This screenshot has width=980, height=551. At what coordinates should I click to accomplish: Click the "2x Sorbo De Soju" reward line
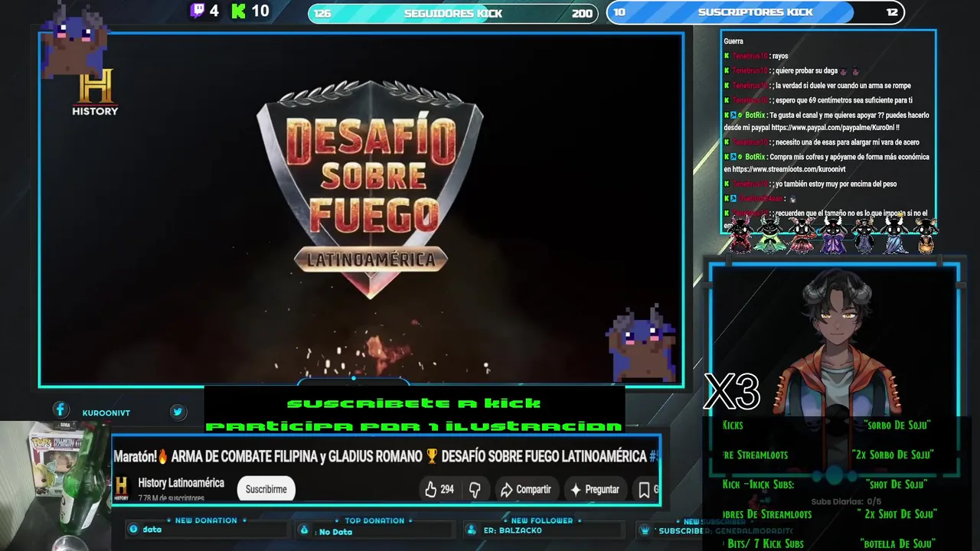[x=892, y=455]
